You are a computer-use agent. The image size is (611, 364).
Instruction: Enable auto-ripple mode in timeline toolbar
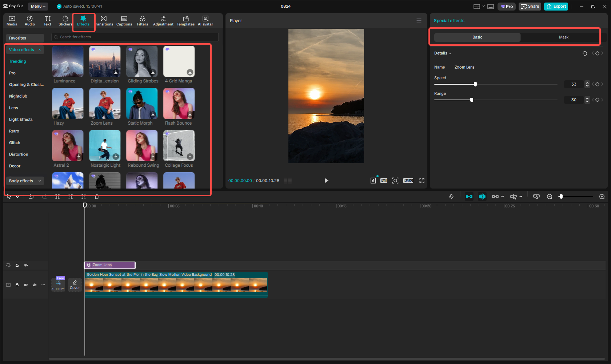click(469, 197)
